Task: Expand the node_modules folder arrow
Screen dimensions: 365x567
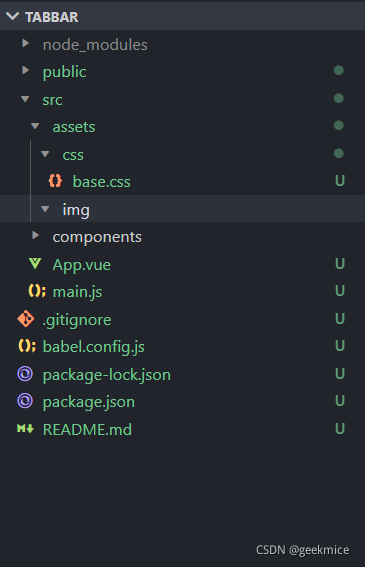Action: [25, 43]
